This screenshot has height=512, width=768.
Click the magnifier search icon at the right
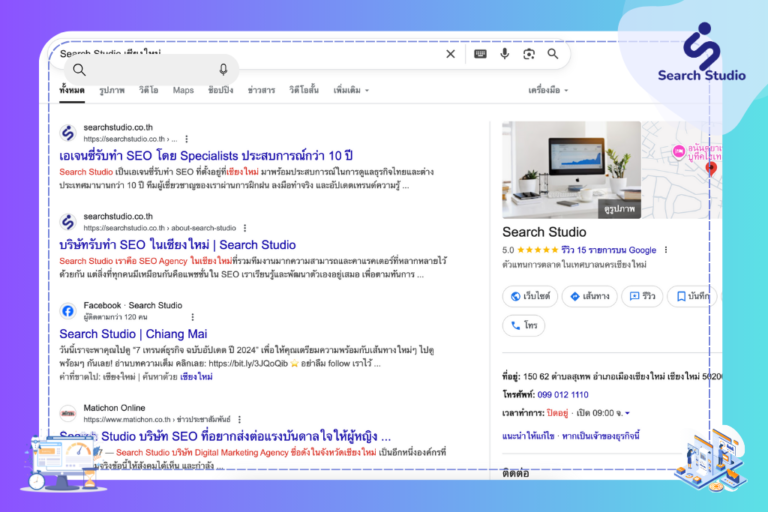pos(553,54)
